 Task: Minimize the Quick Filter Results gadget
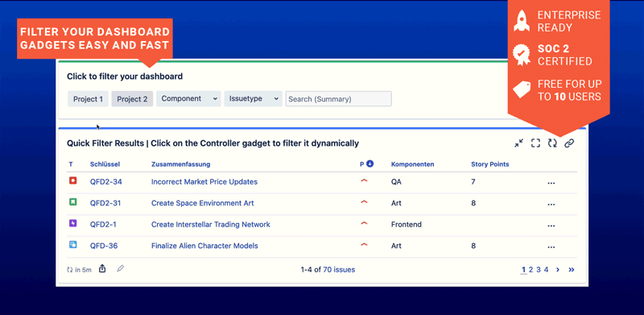pyautogui.click(x=519, y=143)
